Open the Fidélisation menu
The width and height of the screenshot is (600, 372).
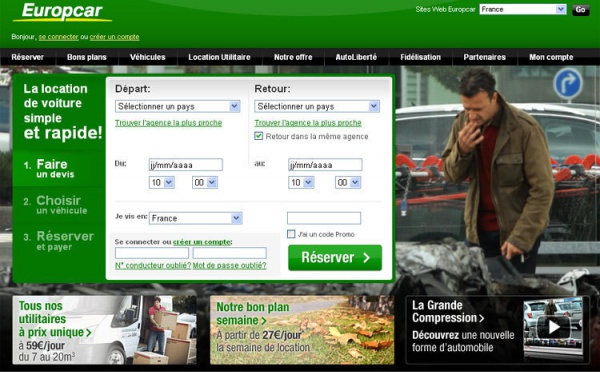pyautogui.click(x=421, y=57)
